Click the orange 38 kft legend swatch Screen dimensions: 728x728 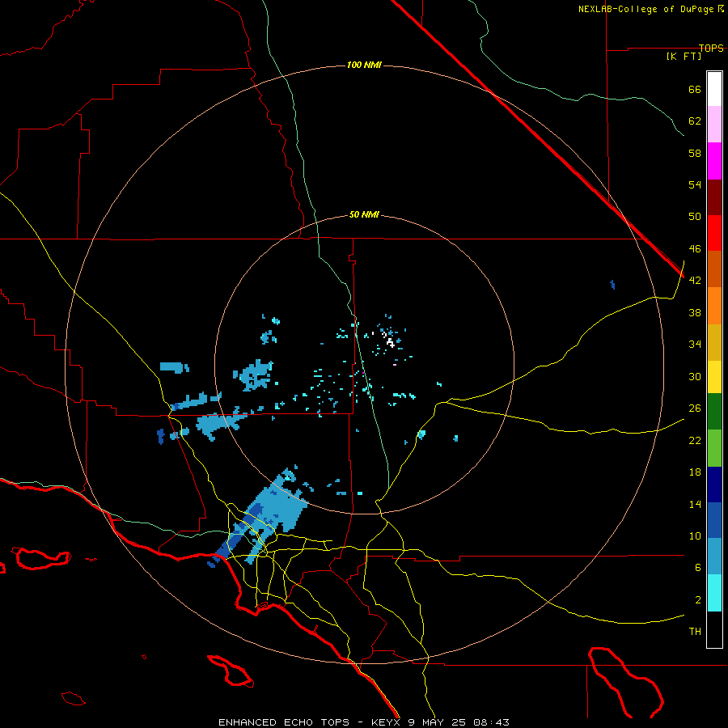[x=714, y=306]
